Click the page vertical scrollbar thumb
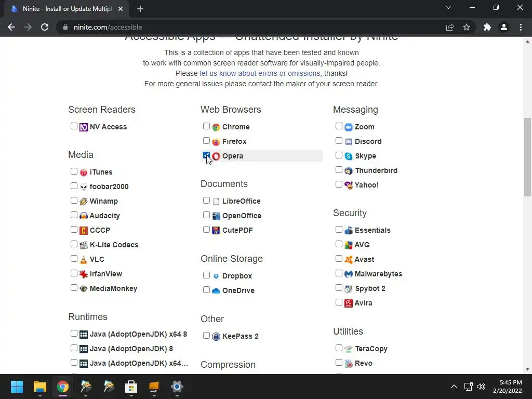The height and width of the screenshot is (399, 532). click(x=527, y=157)
